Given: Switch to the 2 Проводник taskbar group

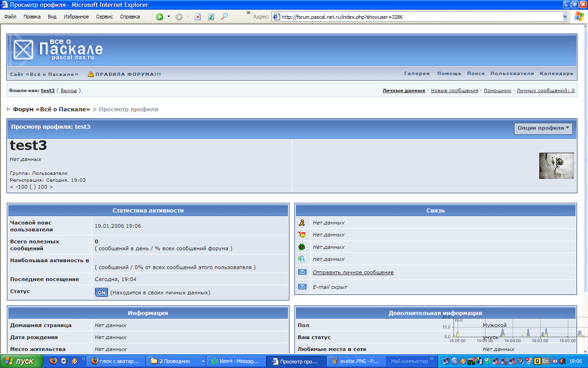Looking at the screenshot, I should (176, 361).
